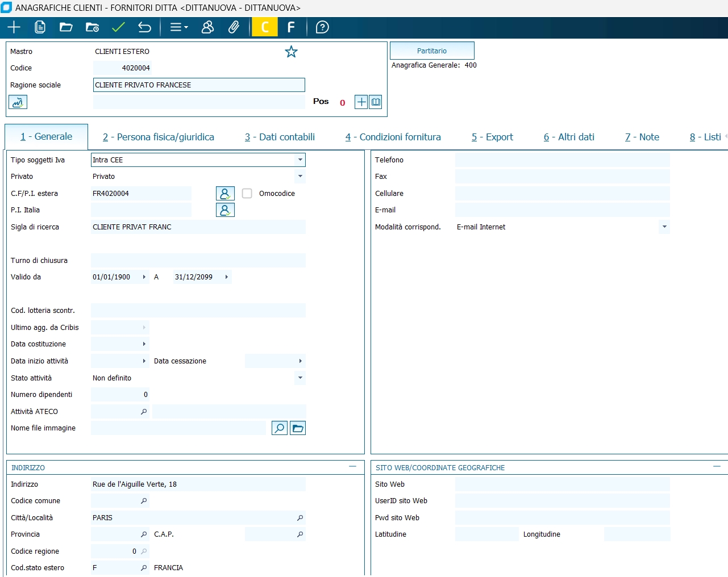Select the yellow C clienti button

pos(265,27)
